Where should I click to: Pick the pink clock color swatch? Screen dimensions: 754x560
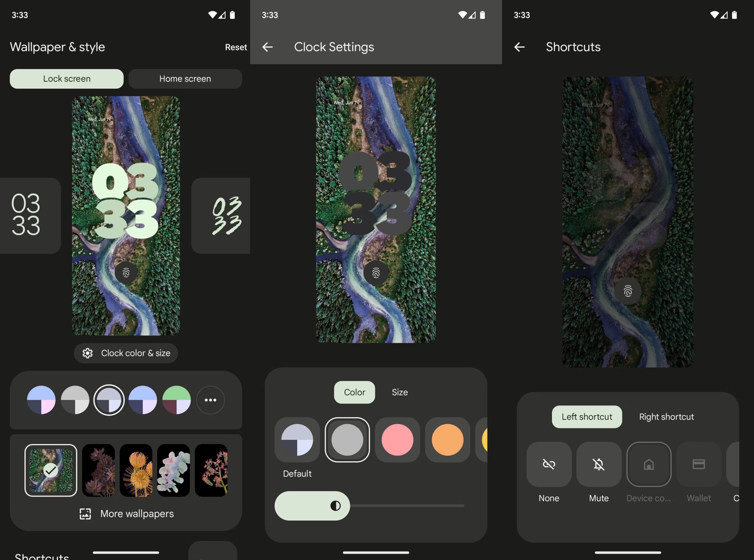coord(397,440)
